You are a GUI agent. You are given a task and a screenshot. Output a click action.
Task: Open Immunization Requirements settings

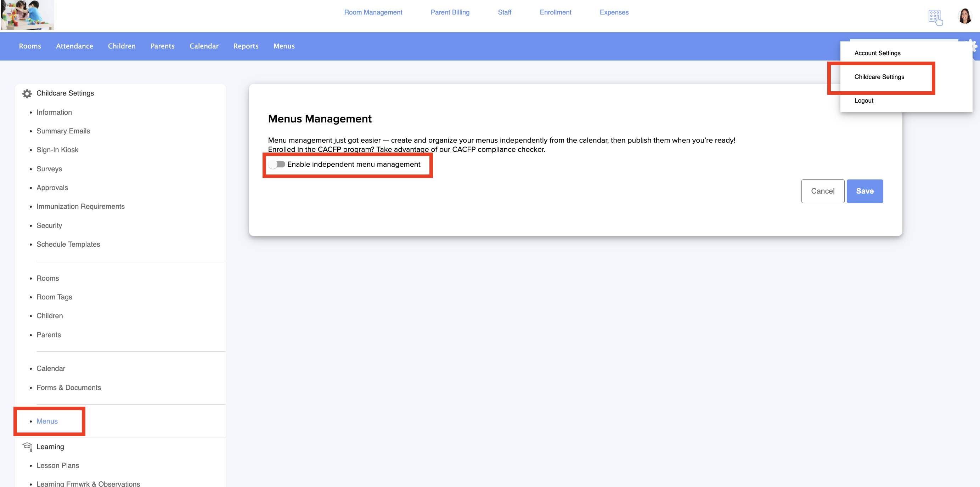coord(80,206)
